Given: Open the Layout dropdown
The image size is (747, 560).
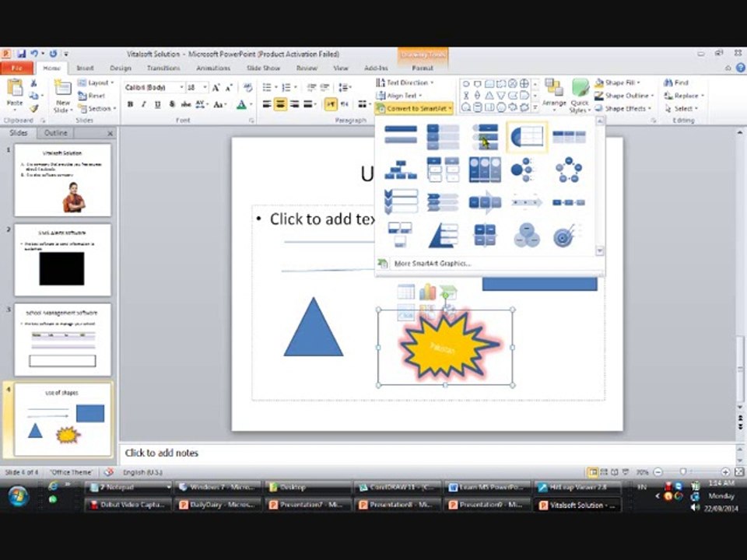Looking at the screenshot, I should point(96,83).
